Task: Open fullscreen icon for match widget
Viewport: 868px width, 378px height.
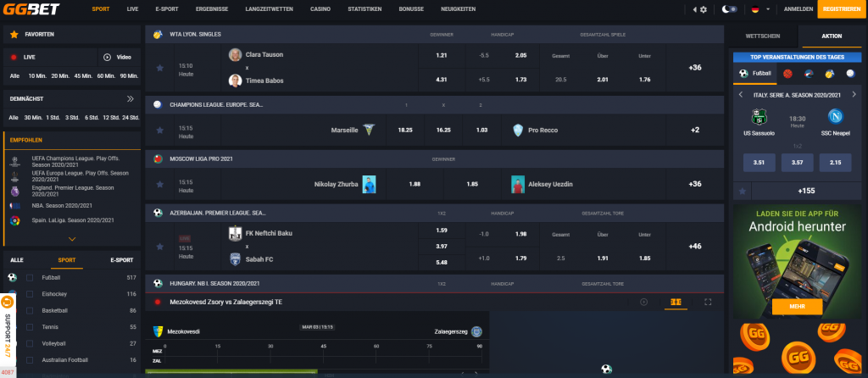Action: click(x=708, y=303)
